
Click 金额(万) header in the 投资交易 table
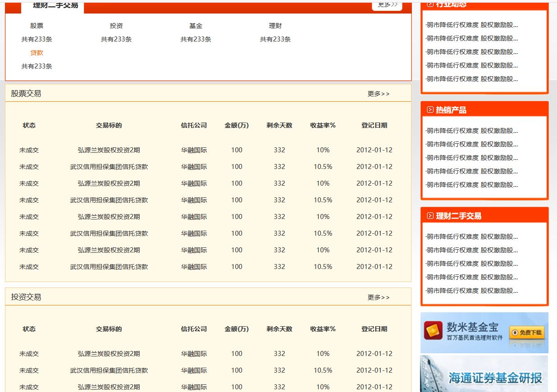tap(237, 329)
